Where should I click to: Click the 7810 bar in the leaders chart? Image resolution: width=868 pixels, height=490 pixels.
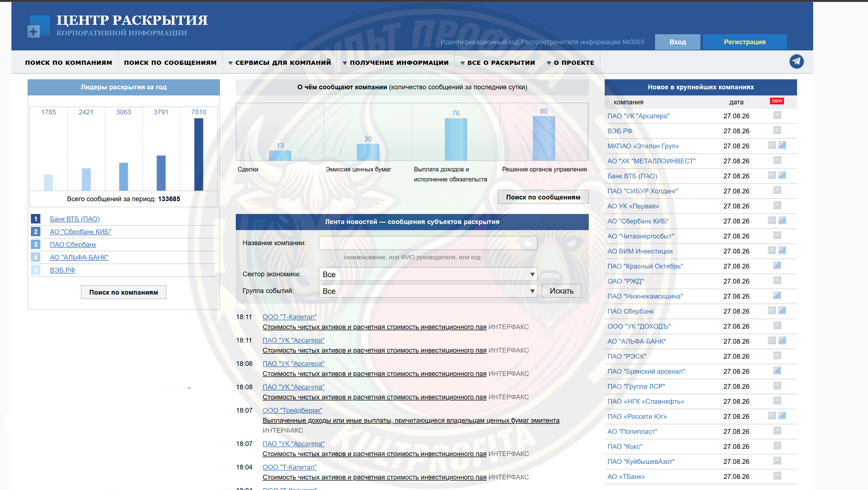tap(198, 155)
